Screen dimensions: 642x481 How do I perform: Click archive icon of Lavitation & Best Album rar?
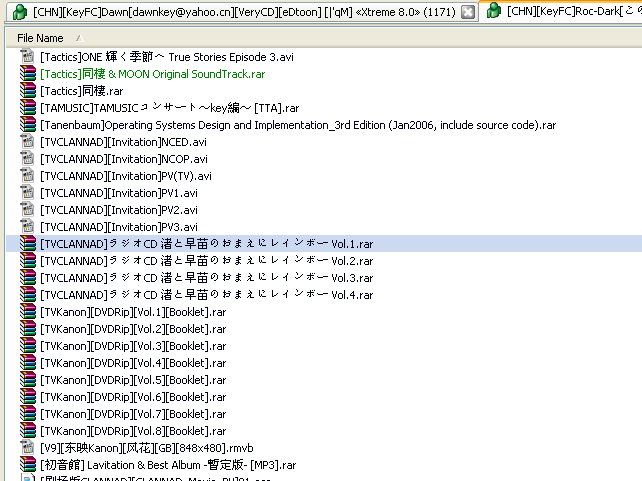27,464
